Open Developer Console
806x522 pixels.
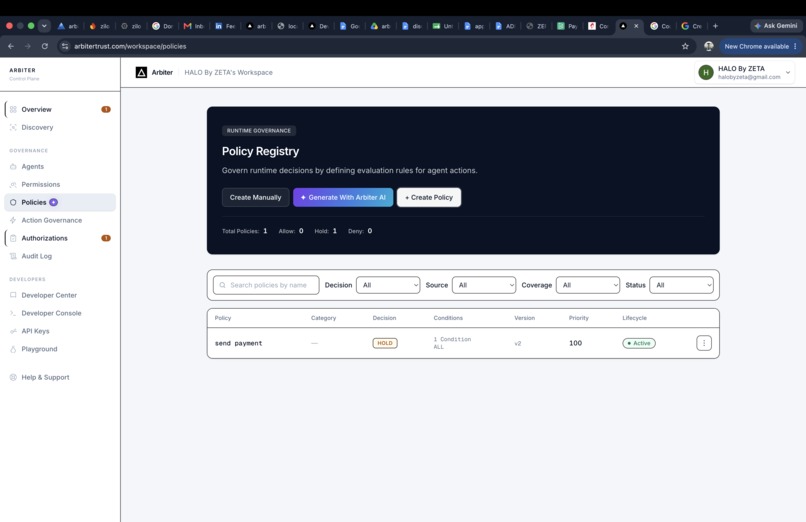[x=60, y=313]
